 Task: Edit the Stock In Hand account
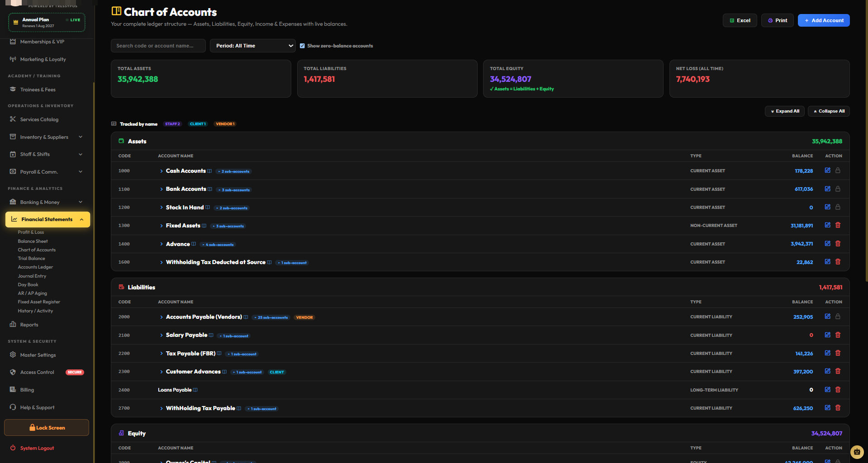827,207
